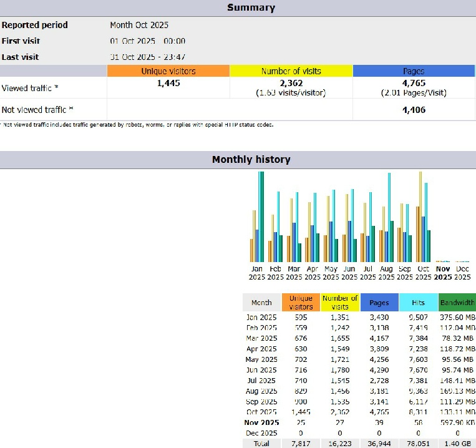Click the yellow Number of visits Summary header
Screen dimensions: 476x448
pos(291,71)
